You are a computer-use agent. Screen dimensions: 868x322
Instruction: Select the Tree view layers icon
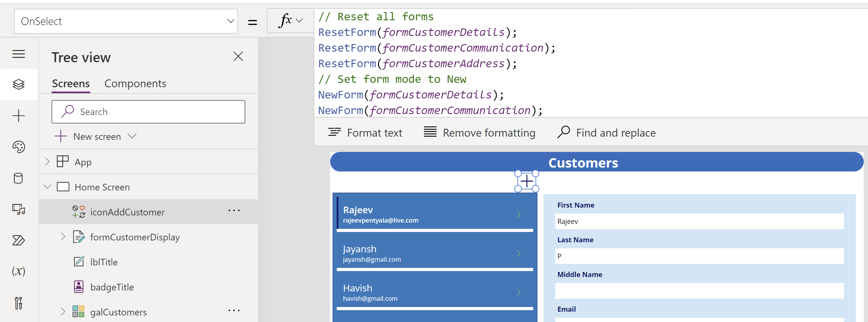pyautogui.click(x=18, y=84)
